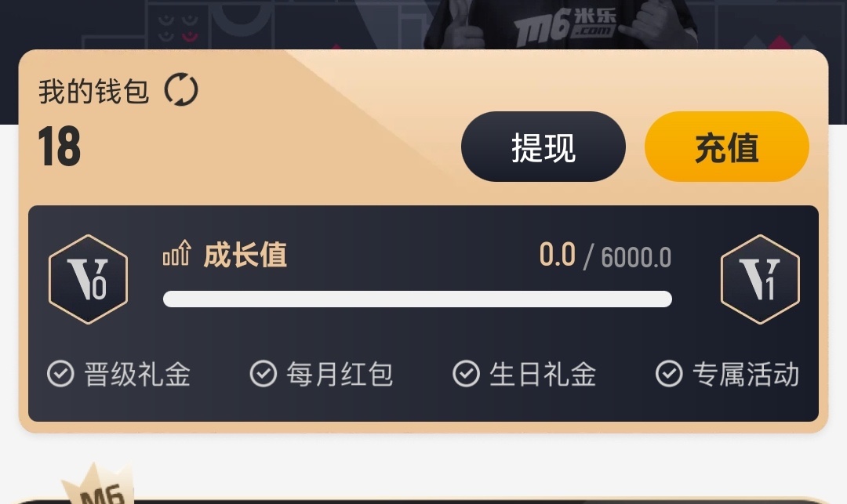Open the 生日礼金 benefit label

tap(543, 374)
